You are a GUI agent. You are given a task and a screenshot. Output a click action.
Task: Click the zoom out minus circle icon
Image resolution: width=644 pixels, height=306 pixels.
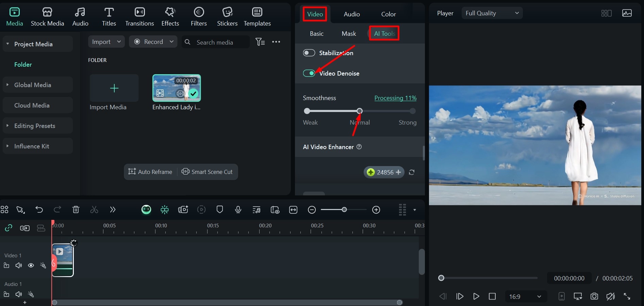click(x=312, y=210)
